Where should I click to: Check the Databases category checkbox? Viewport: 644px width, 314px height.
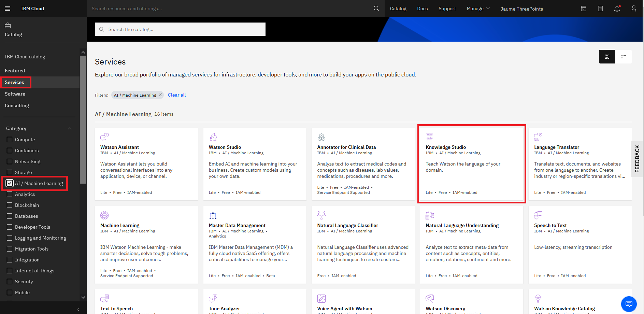point(10,216)
